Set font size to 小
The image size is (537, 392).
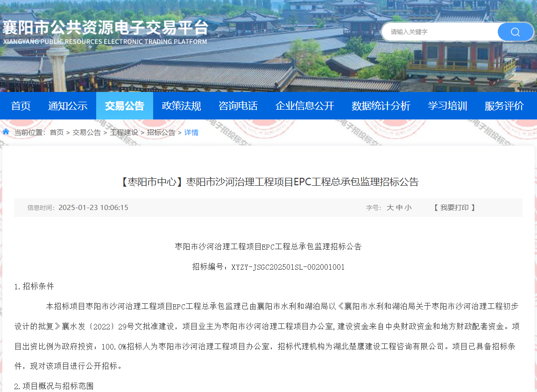click(x=408, y=208)
